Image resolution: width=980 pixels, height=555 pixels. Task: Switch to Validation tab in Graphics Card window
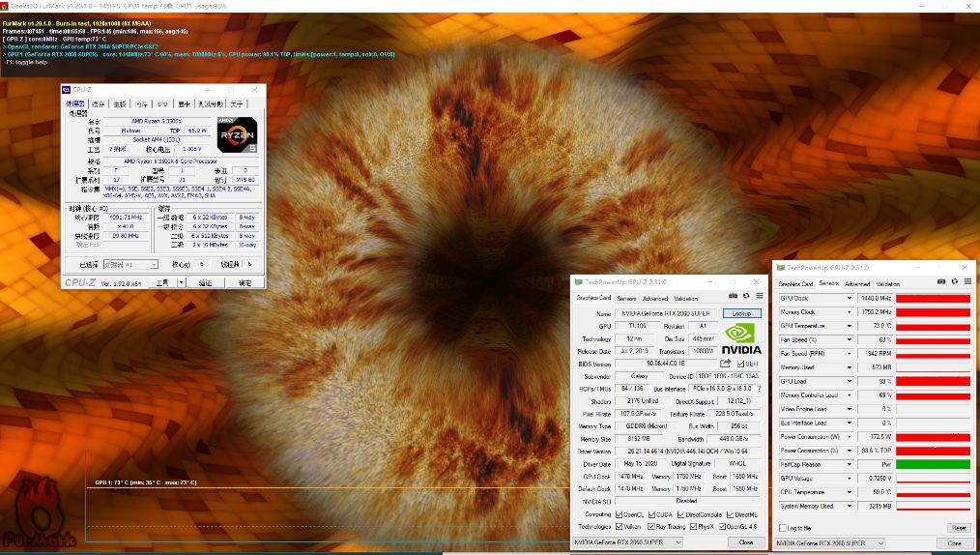pos(685,298)
